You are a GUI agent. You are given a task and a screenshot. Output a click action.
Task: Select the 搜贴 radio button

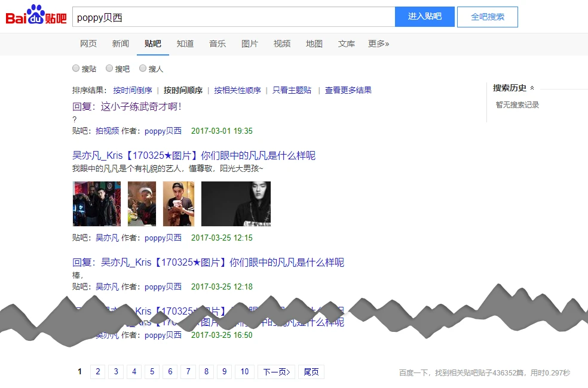[76, 69]
